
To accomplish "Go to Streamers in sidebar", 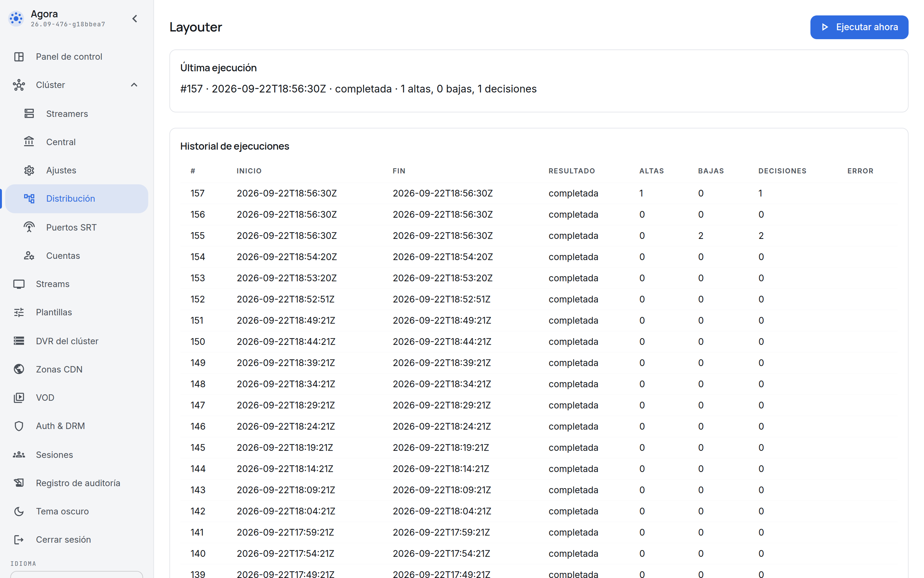I will (77, 114).
